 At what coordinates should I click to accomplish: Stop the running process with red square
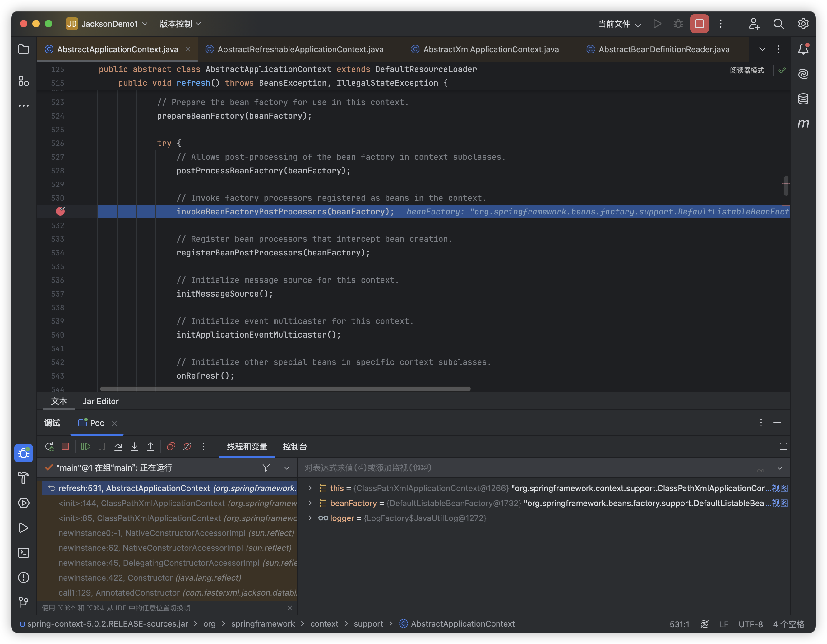click(x=700, y=24)
